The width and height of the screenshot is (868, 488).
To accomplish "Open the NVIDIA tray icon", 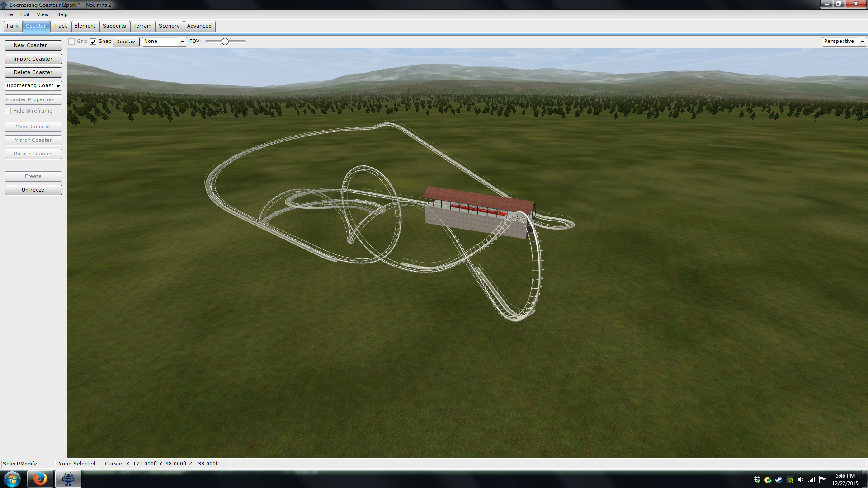I will (790, 479).
